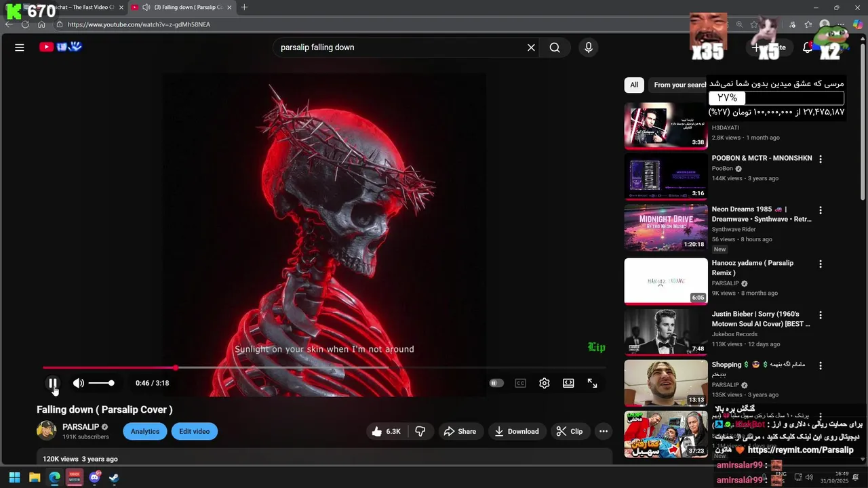Screen dimensions: 868x488
Task: Open a new browser tab
Action: click(x=244, y=7)
